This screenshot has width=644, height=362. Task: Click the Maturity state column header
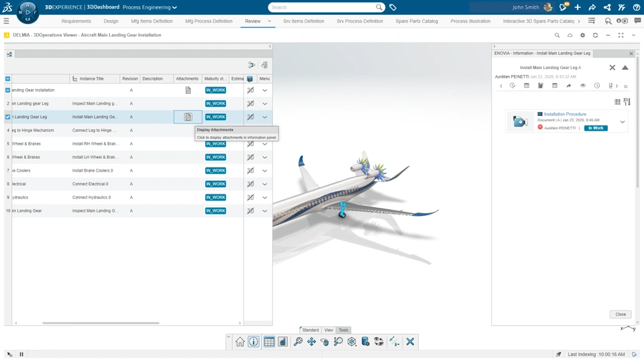(215, 79)
